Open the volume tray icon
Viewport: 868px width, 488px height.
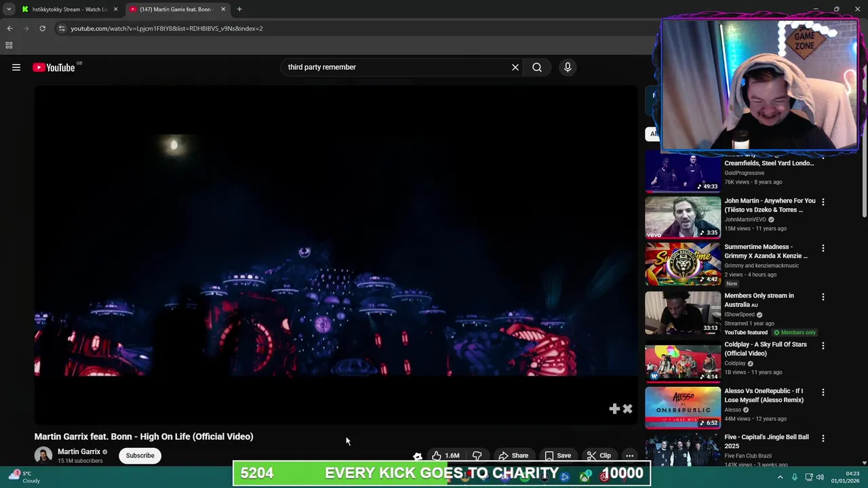click(820, 477)
